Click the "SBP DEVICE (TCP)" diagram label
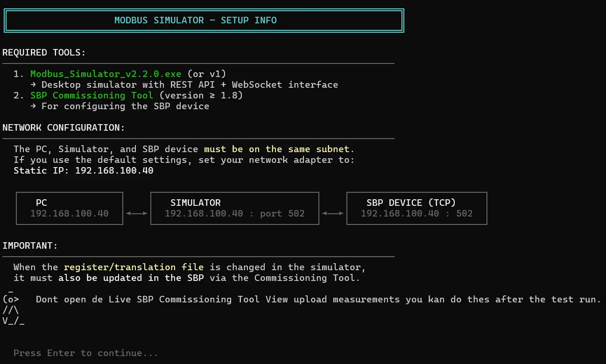606x364 pixels. pos(411,203)
